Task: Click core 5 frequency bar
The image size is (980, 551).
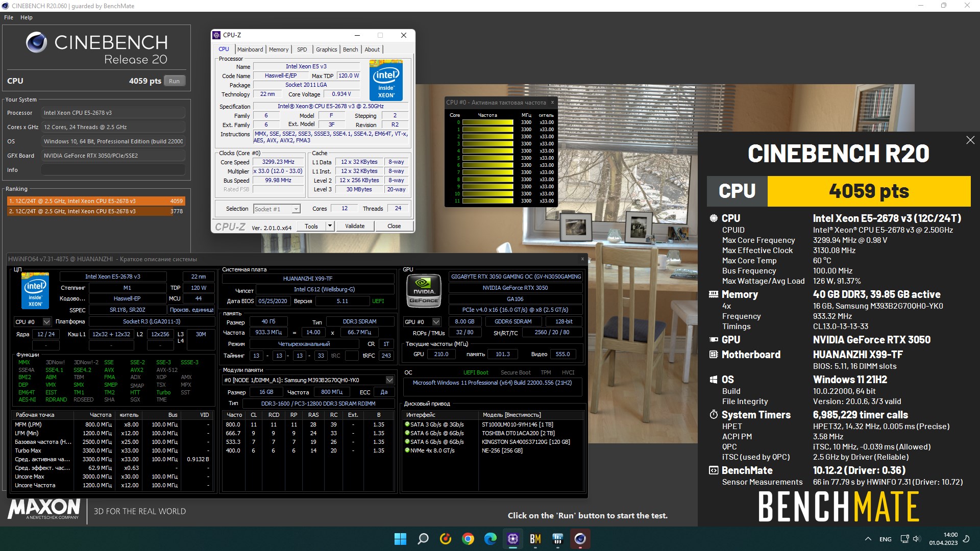Action: click(x=487, y=158)
